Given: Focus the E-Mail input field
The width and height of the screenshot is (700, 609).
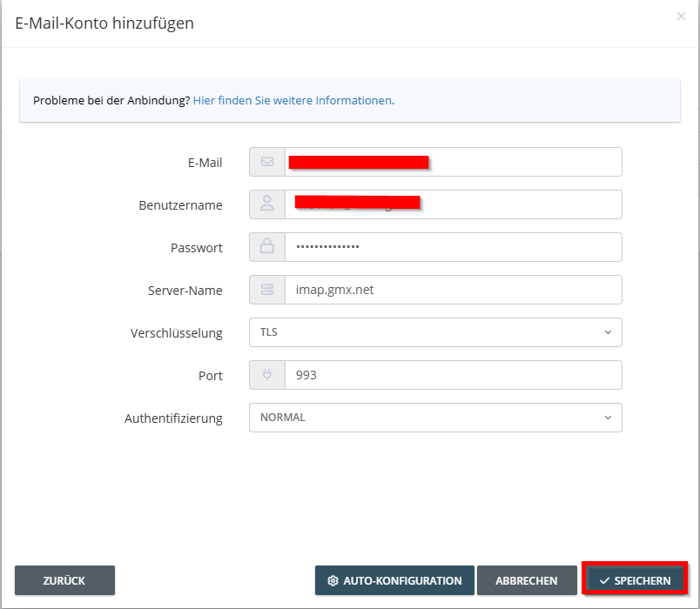Looking at the screenshot, I should 453,162.
